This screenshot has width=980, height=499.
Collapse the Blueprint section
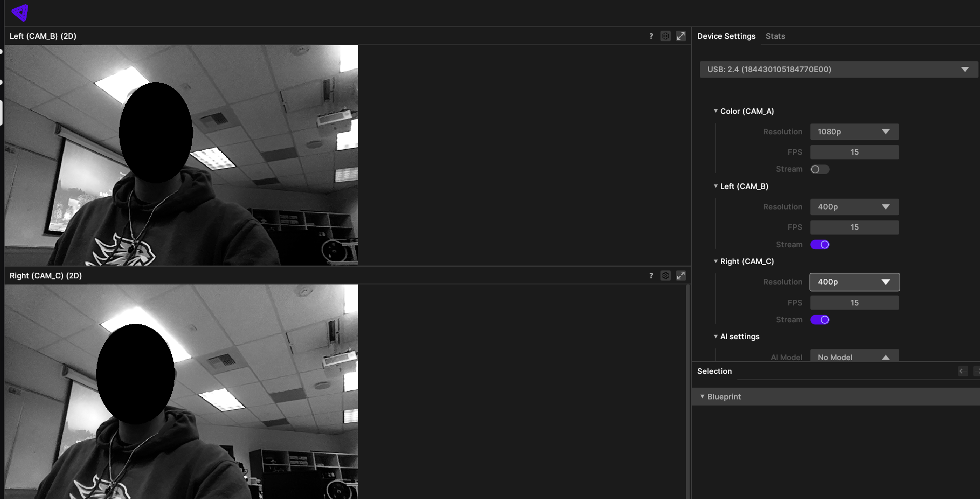(702, 397)
